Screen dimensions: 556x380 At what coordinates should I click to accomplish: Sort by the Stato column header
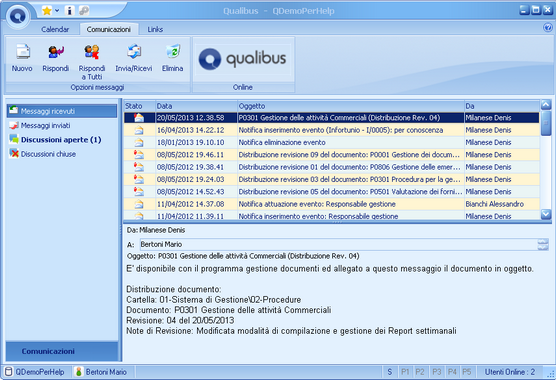[139, 106]
